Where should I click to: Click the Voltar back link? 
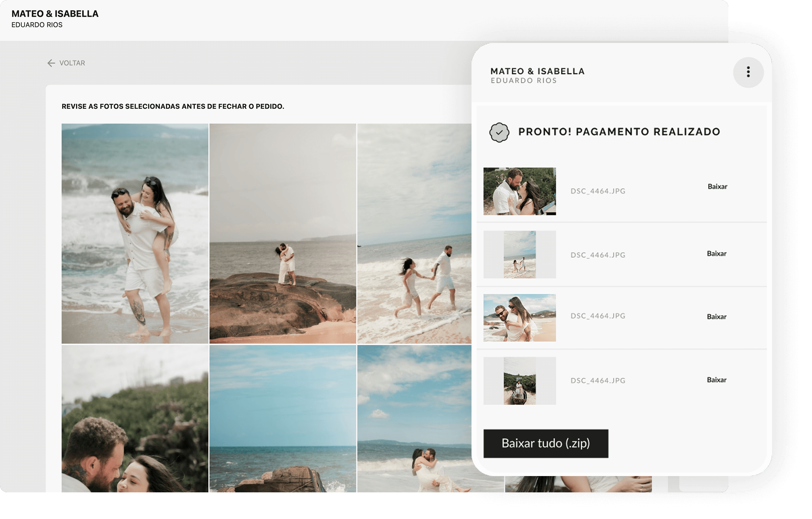pos(72,63)
